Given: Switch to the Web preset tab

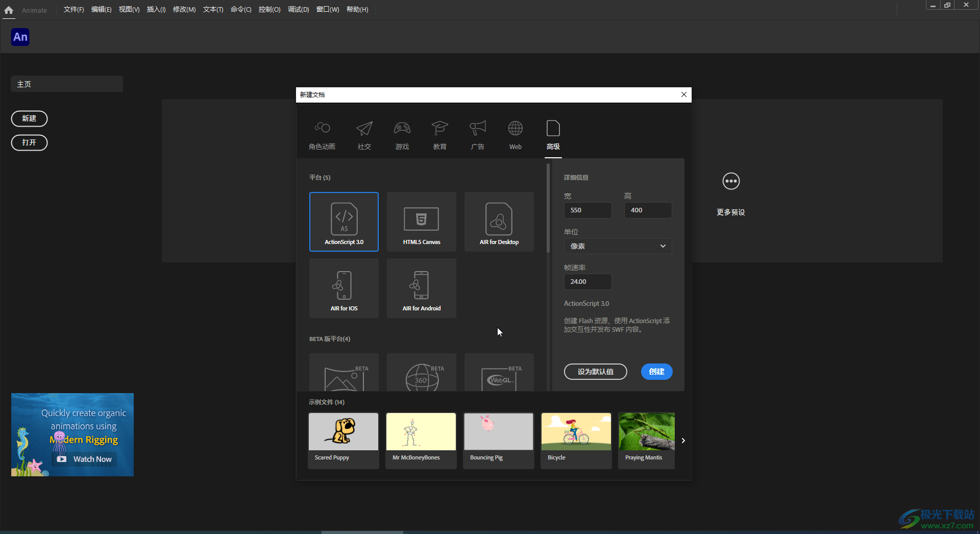Looking at the screenshot, I should (x=516, y=135).
